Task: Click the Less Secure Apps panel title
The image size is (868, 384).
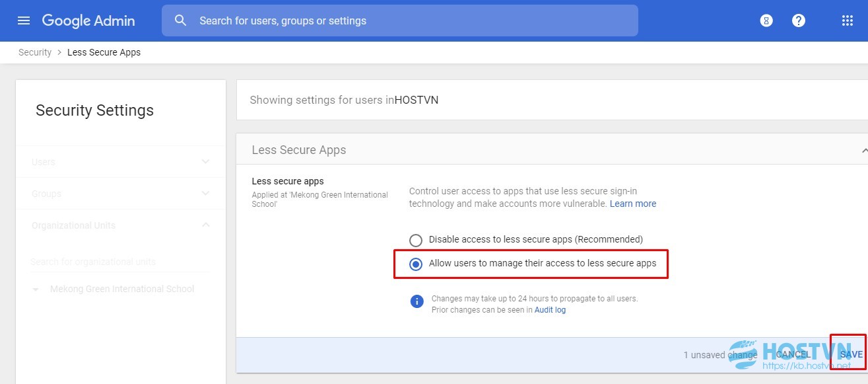Action: 299,150
